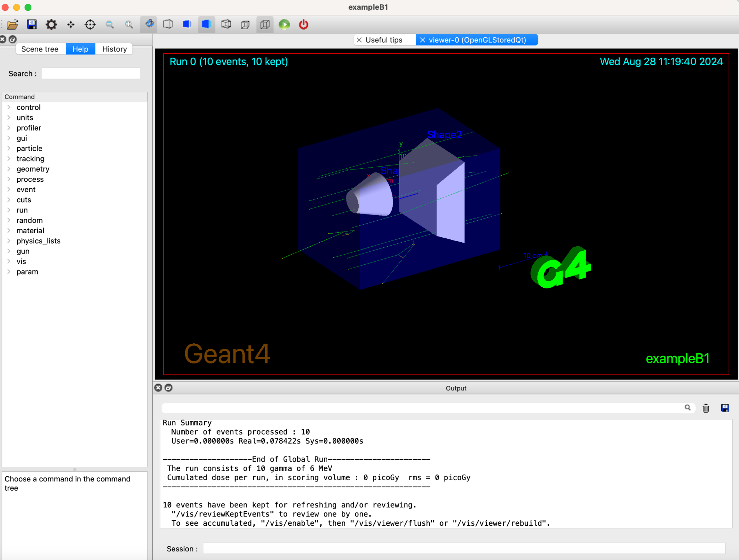Open the viewer settings gear icon
Viewport: 739px width, 560px height.
pos(51,24)
